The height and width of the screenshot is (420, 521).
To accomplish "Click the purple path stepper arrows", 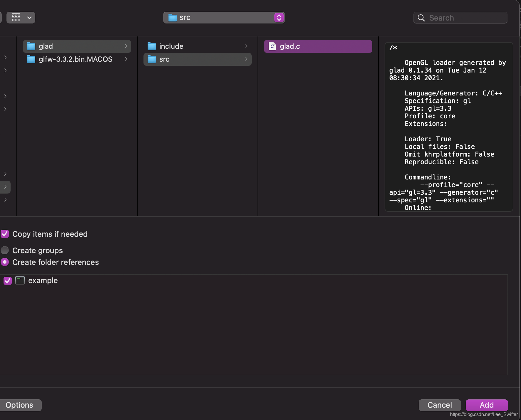I will pyautogui.click(x=279, y=18).
